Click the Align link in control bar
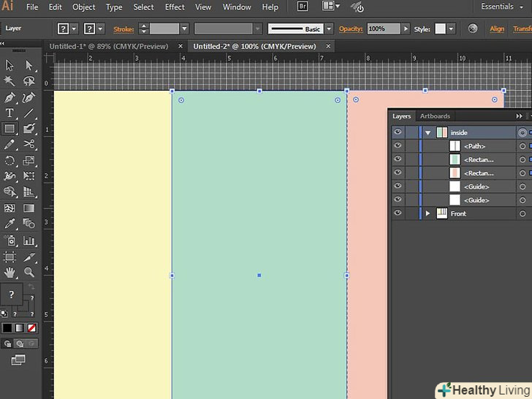Image resolution: width=532 pixels, height=399 pixels. (497, 29)
